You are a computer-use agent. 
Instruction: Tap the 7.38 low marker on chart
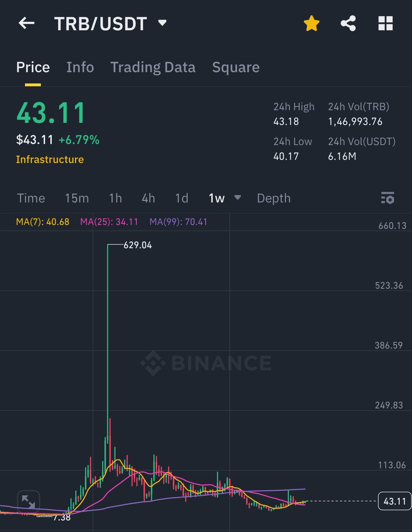click(62, 517)
